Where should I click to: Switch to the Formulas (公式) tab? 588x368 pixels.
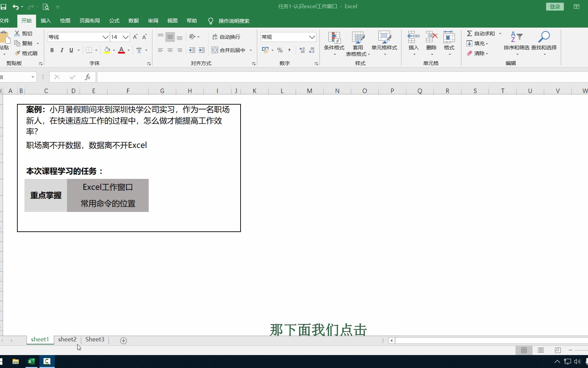click(x=114, y=21)
